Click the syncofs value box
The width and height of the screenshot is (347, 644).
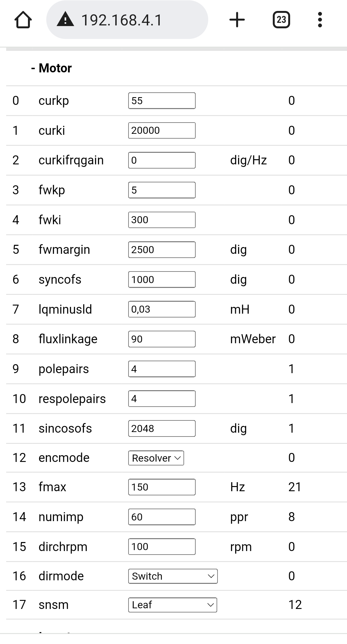point(162,280)
